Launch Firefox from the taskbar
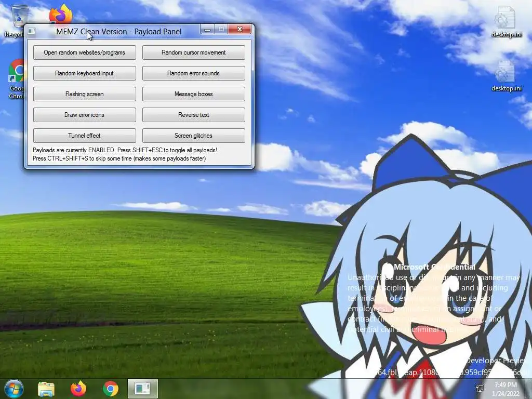The width and height of the screenshot is (532, 399). pyautogui.click(x=78, y=389)
